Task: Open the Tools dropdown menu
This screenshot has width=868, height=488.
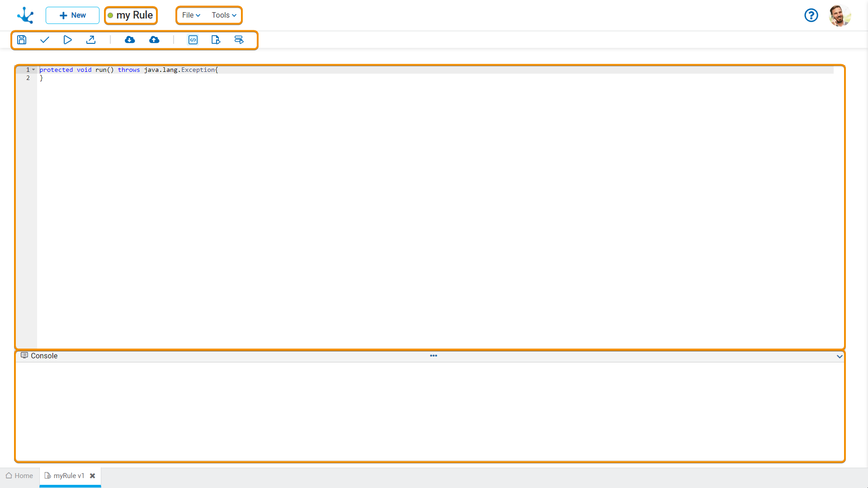Action: click(x=223, y=15)
